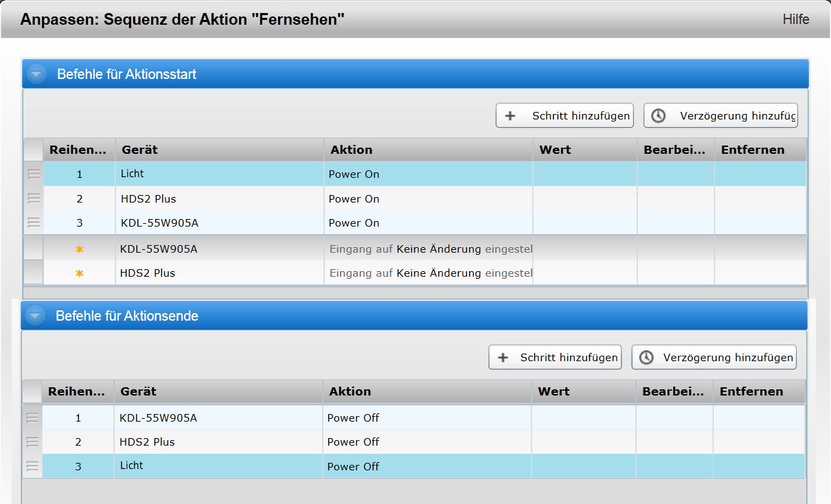Click drag handle of HDS2 Plus Power On row

point(34,198)
